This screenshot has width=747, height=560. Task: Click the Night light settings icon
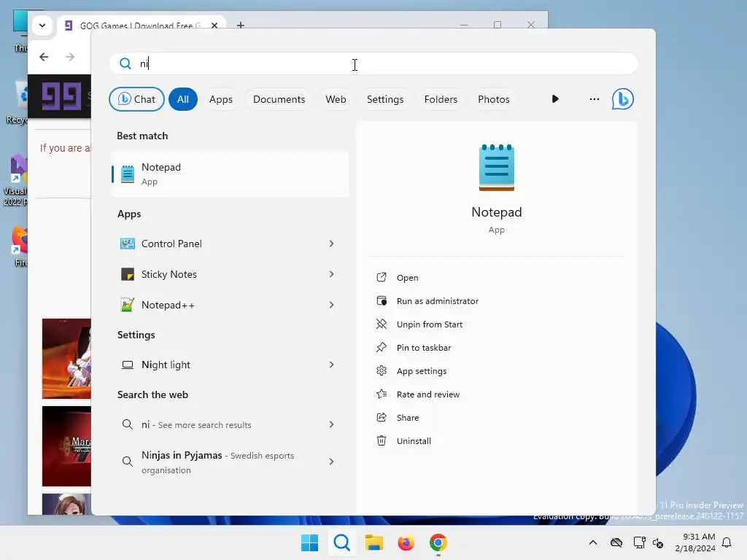(x=127, y=365)
